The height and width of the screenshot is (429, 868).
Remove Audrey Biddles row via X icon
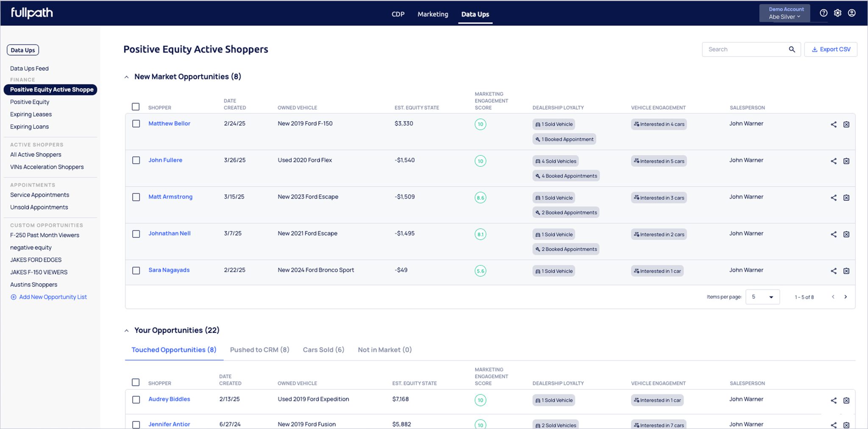coord(846,400)
